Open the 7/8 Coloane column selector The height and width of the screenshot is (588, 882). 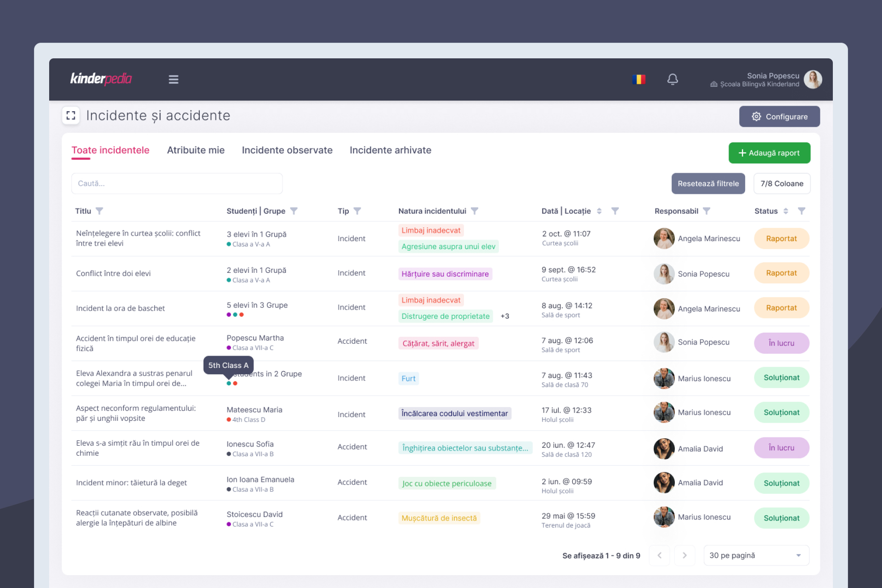782,183
